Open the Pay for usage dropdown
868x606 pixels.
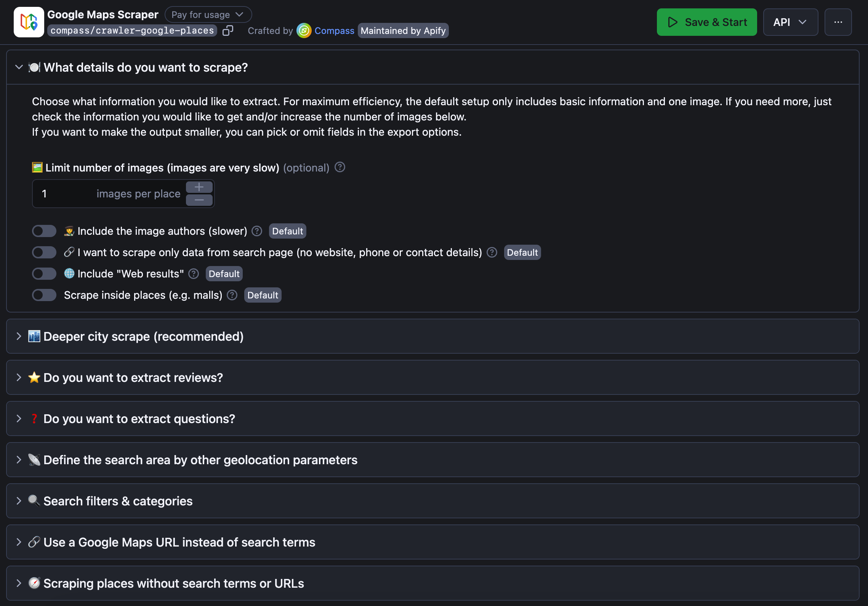tap(208, 14)
